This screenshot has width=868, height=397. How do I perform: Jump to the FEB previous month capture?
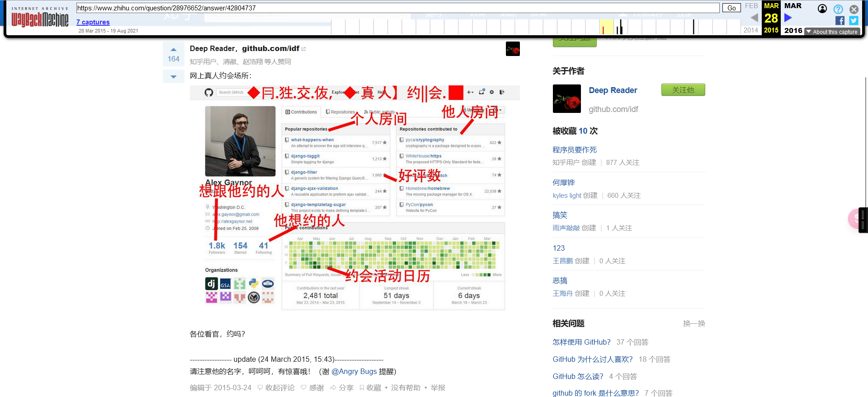click(x=751, y=6)
